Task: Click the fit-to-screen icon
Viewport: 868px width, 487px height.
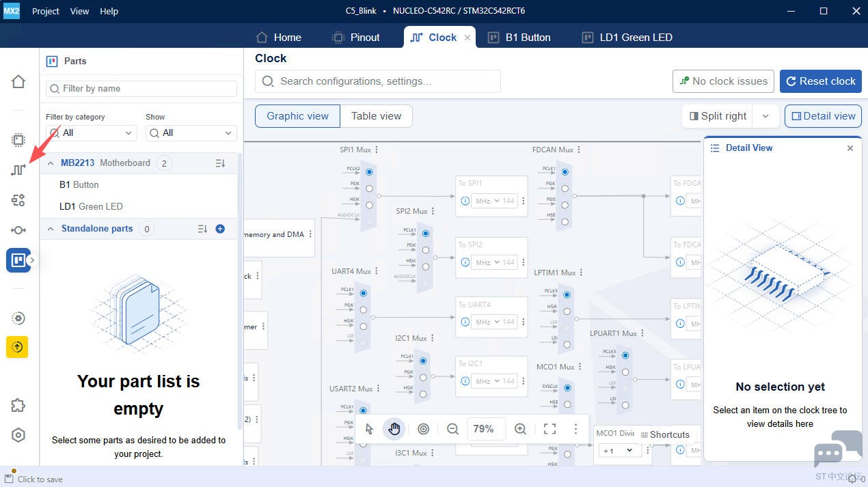Action: [550, 429]
